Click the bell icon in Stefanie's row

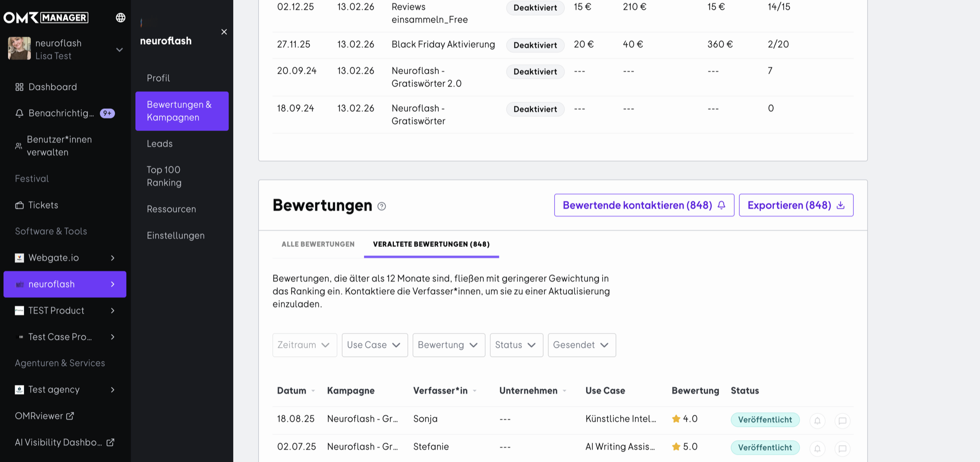(817, 448)
